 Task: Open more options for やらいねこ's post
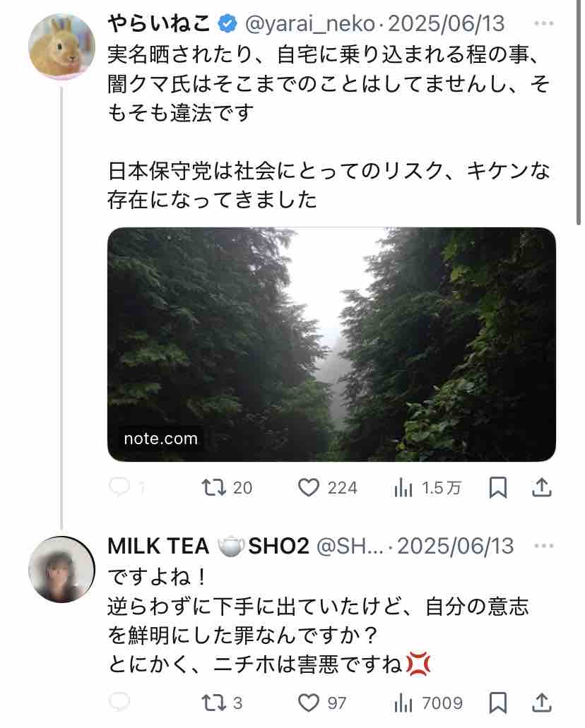pyautogui.click(x=543, y=24)
